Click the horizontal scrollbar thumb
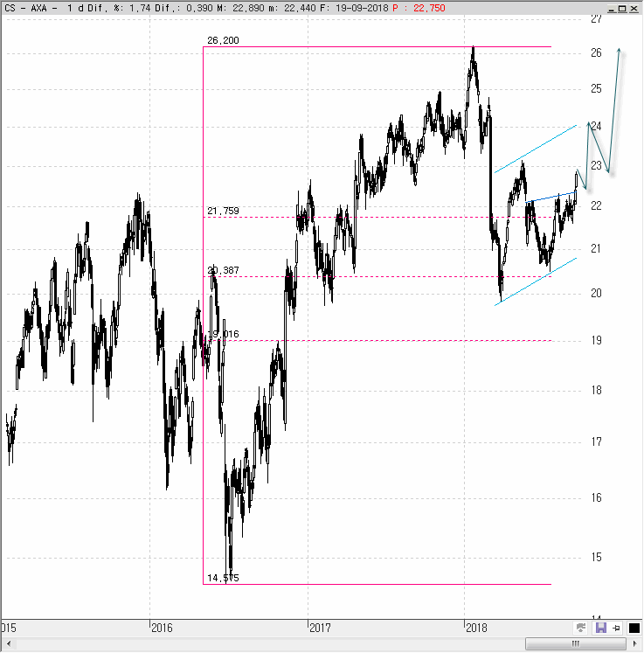Viewport: 644px width, 653px height. (575, 644)
